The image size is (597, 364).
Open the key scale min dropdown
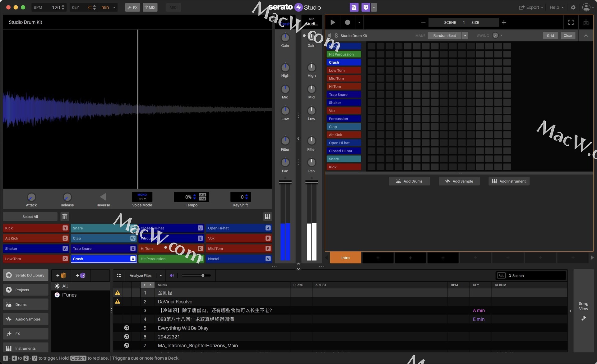pyautogui.click(x=108, y=7)
